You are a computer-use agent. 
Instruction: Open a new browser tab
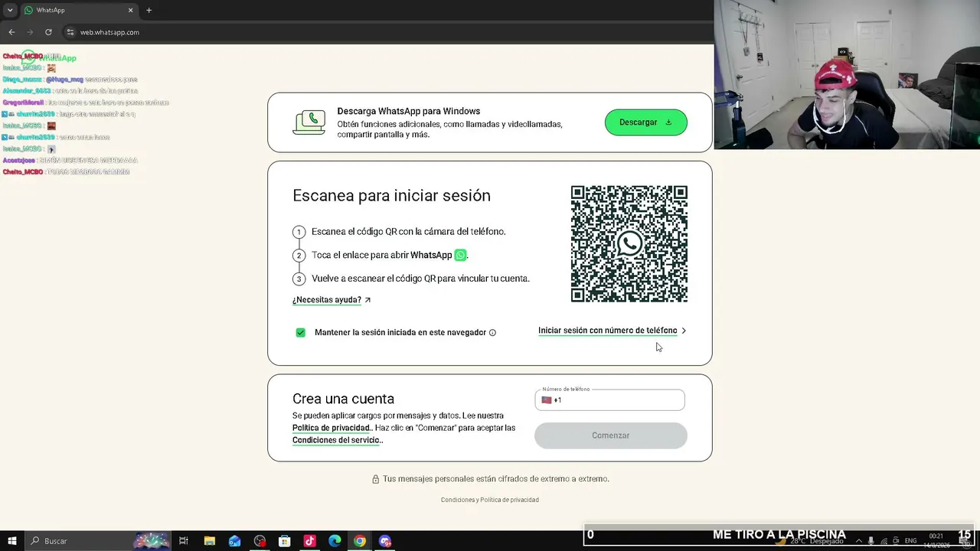[149, 10]
